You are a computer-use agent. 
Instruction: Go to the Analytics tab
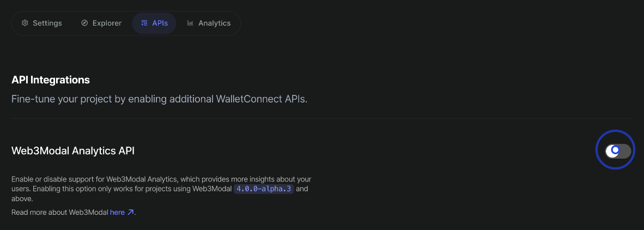[x=214, y=23]
